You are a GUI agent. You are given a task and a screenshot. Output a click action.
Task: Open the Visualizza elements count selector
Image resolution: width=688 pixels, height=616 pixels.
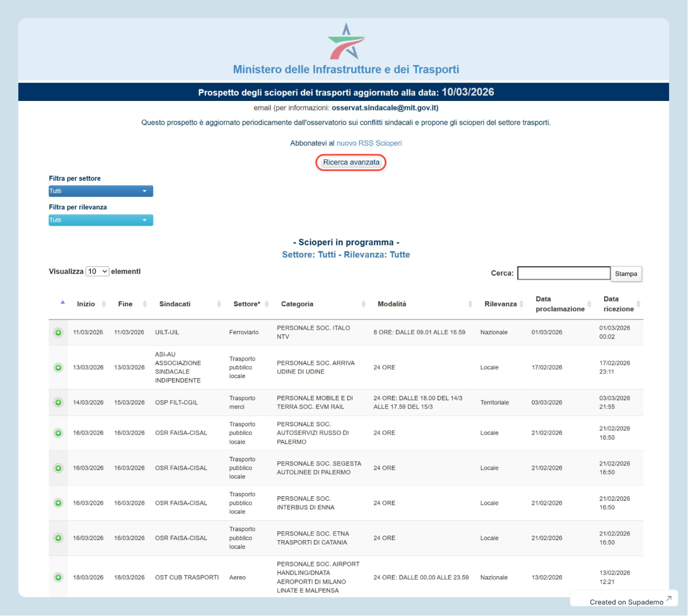click(x=97, y=271)
